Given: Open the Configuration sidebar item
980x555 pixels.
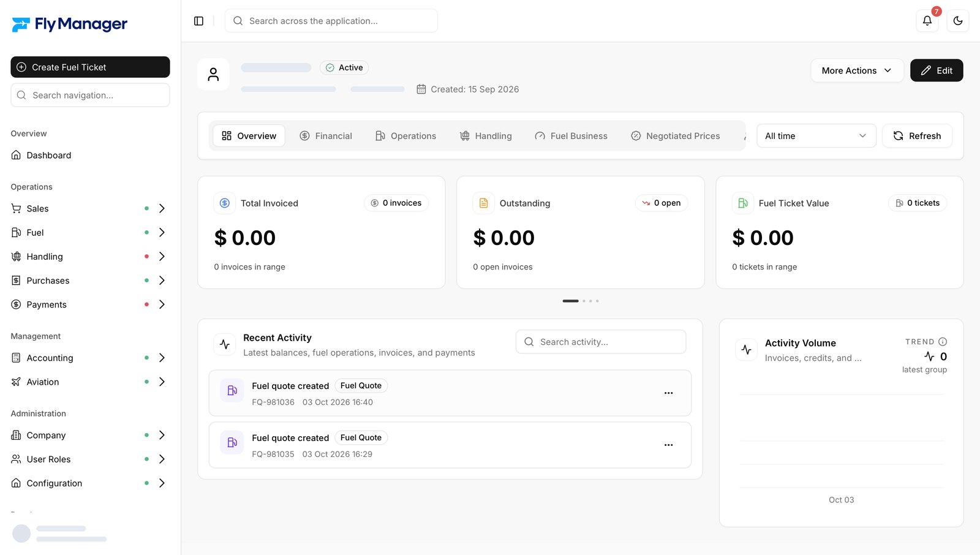Looking at the screenshot, I should (90, 483).
